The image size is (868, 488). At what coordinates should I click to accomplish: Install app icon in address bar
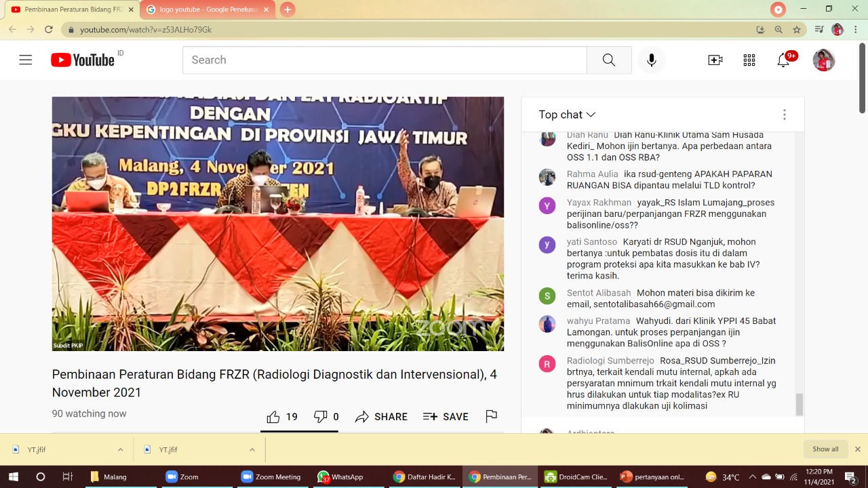pos(760,30)
